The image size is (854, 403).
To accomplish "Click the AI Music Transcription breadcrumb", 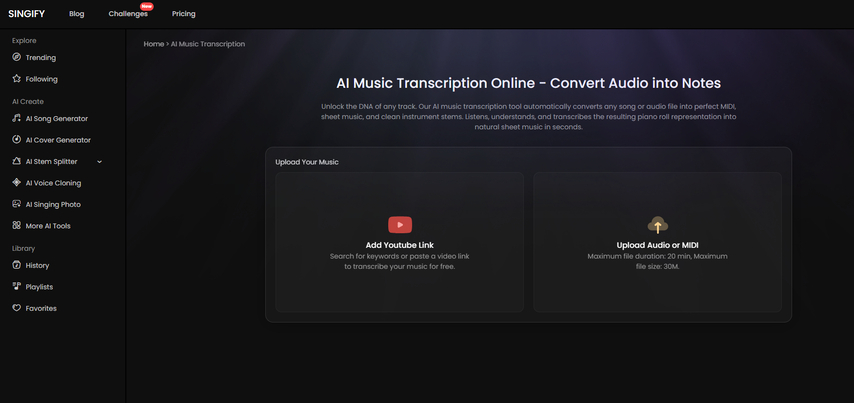I will 208,44.
